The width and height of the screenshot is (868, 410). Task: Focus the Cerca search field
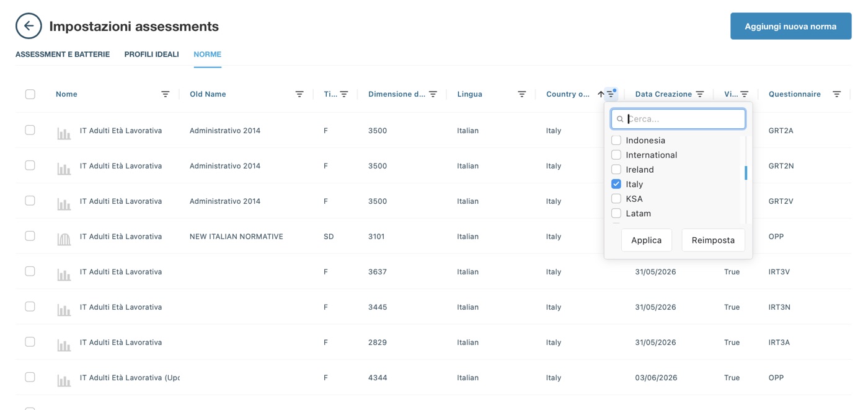coord(678,119)
